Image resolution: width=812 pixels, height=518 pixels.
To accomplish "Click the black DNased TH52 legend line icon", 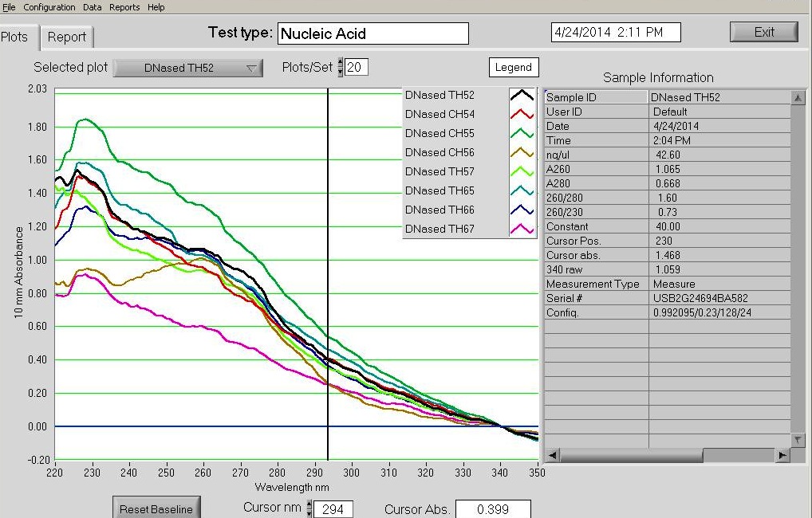I will click(522, 96).
